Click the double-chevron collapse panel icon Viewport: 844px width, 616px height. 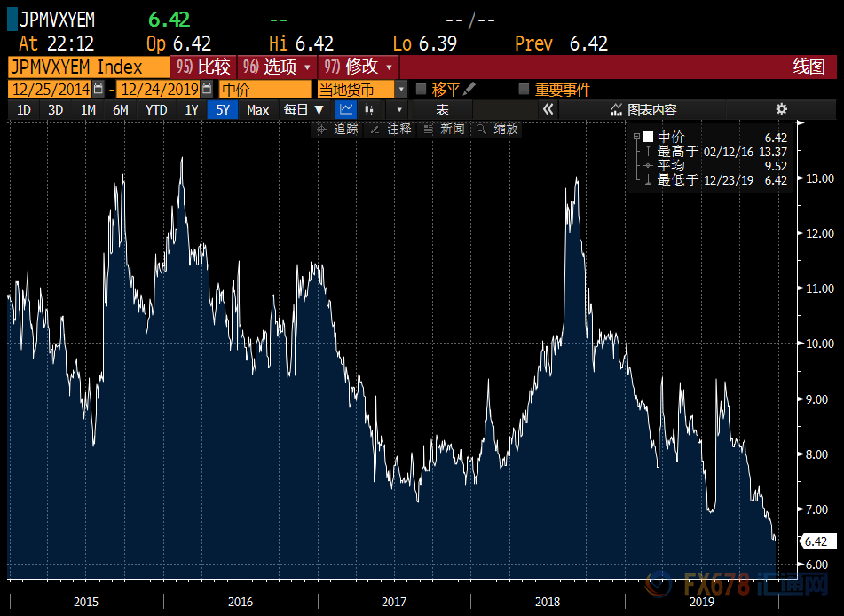pyautogui.click(x=548, y=109)
